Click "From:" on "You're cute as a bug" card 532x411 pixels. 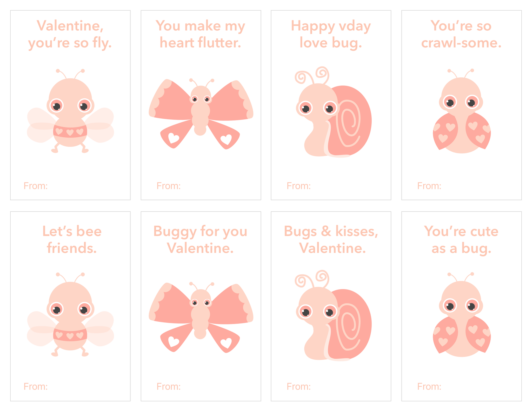tap(429, 387)
